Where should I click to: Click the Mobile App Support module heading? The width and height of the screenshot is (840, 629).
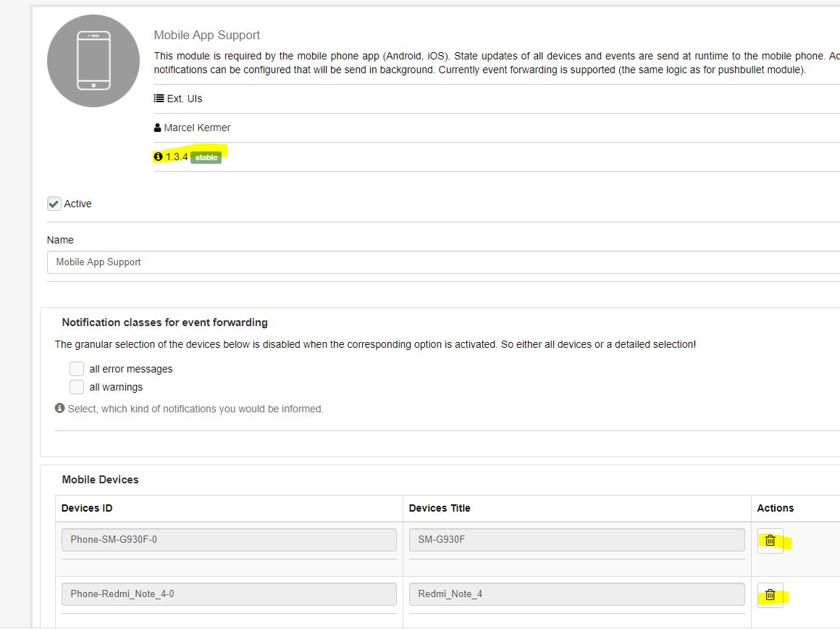click(x=207, y=35)
